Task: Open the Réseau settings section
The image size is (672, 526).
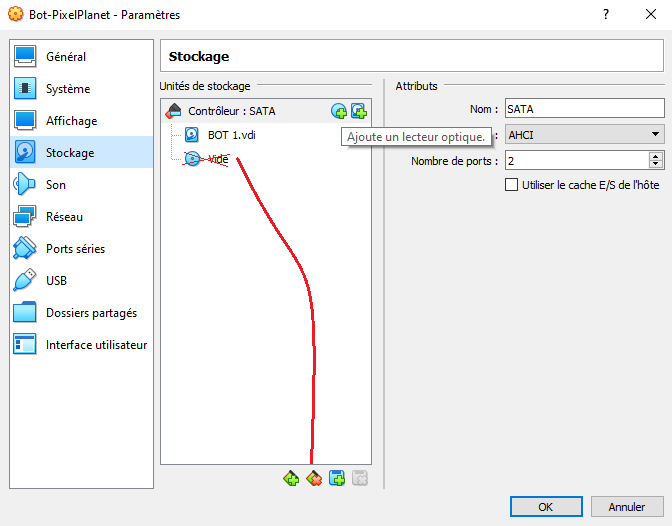Action: (64, 217)
